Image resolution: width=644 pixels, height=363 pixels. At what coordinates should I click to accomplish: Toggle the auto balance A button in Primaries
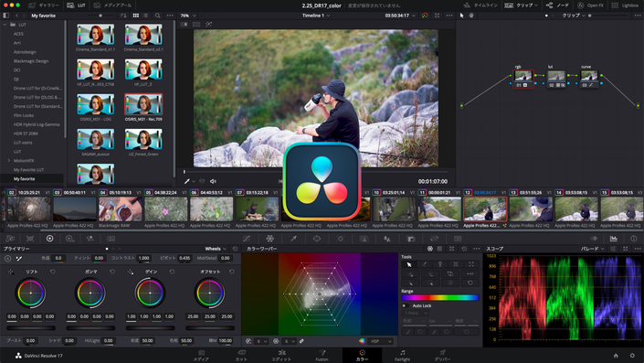click(8, 259)
